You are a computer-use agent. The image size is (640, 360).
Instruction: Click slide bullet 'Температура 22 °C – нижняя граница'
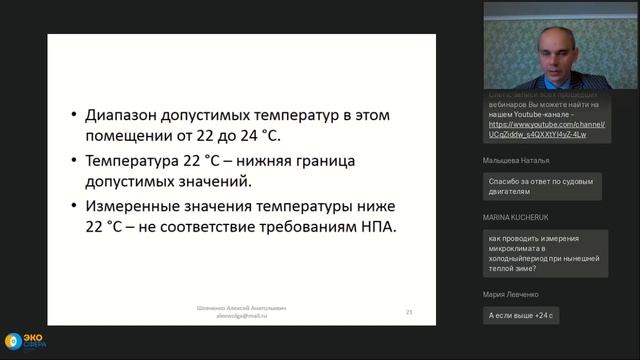[x=213, y=171]
